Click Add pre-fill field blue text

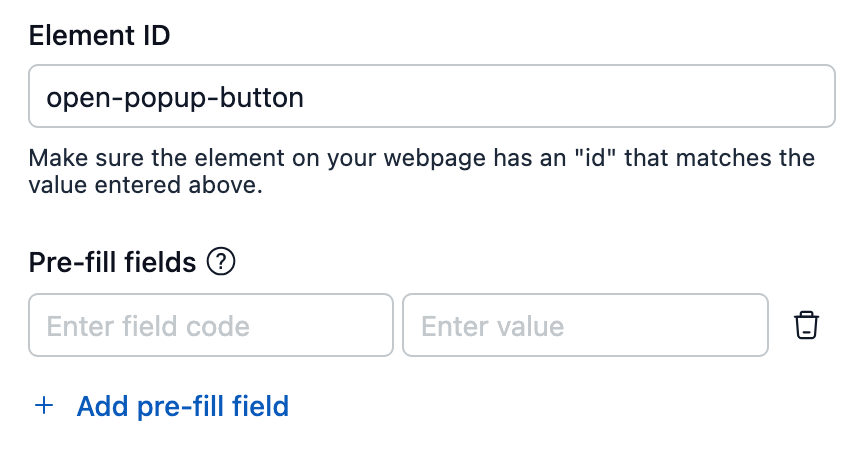(183, 406)
